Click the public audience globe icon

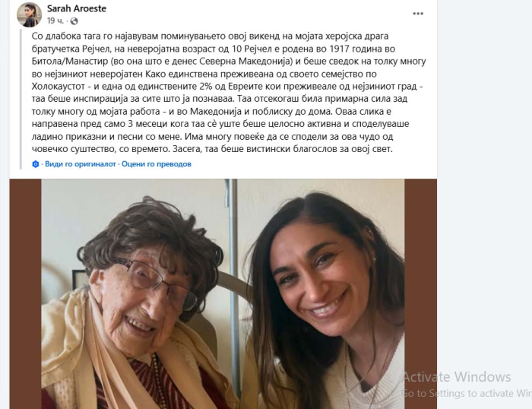pos(74,21)
